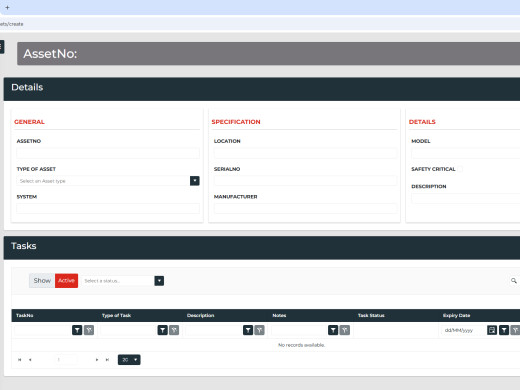Click the search magnifier in Tasks
Viewport: 520px width, 390px height.
(x=514, y=281)
